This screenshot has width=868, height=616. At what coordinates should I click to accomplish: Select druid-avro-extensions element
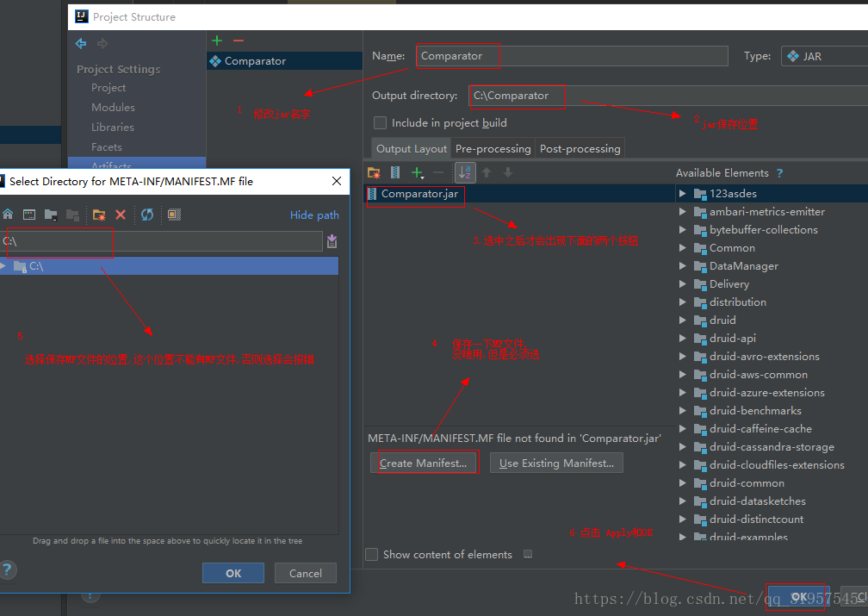coord(765,357)
